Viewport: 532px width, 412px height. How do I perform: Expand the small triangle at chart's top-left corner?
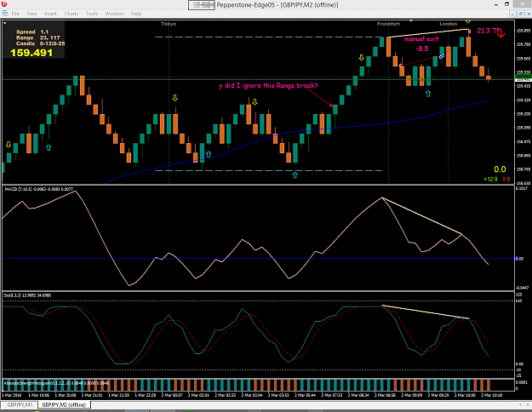5,23
